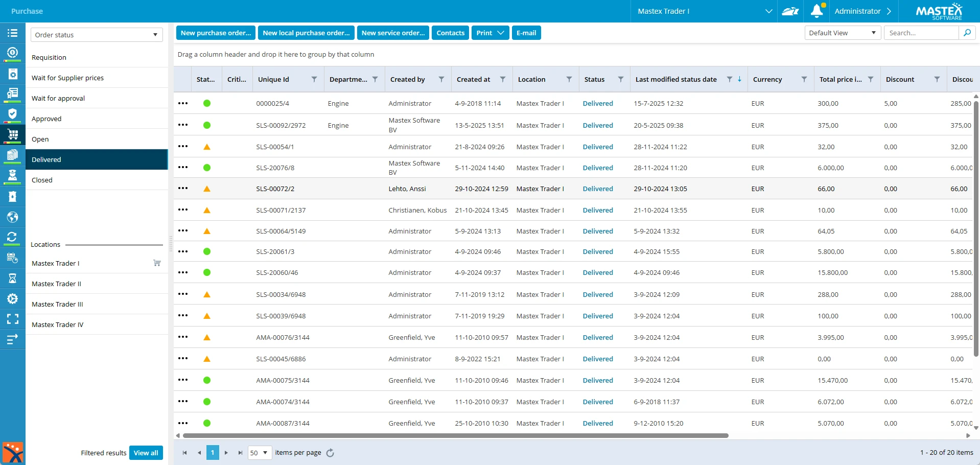This screenshot has height=465, width=980.
Task: Open the stacked documents module icon
Action: [12, 155]
